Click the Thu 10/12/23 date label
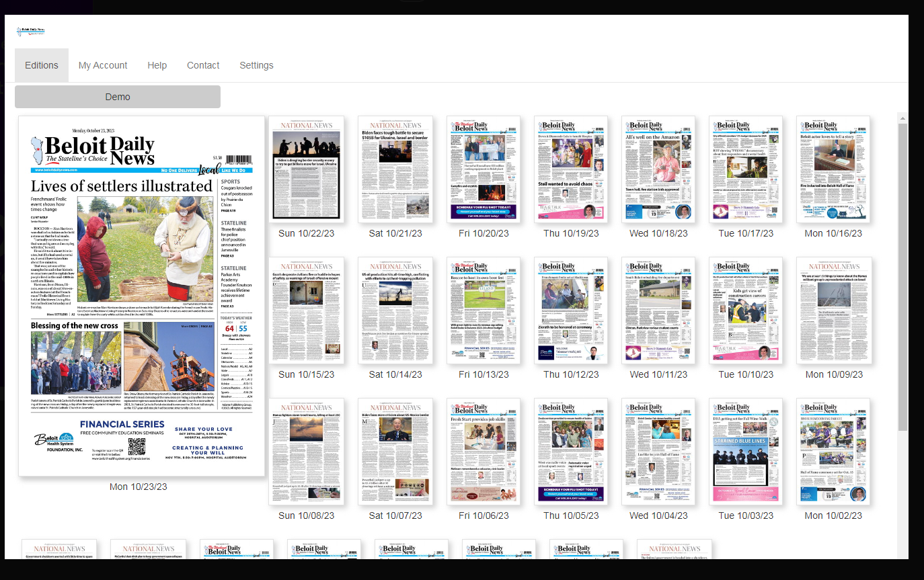 tap(571, 374)
